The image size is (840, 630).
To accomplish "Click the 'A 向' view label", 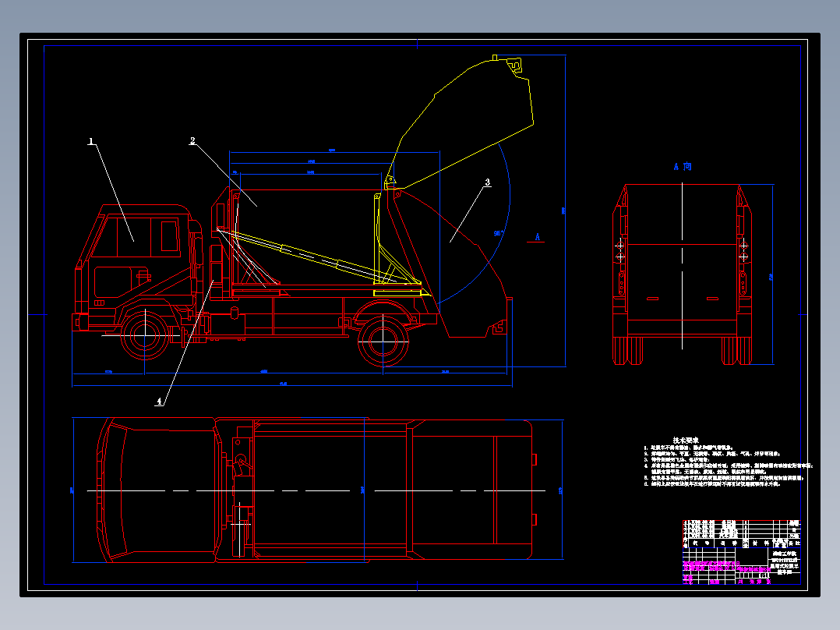I will pyautogui.click(x=683, y=167).
